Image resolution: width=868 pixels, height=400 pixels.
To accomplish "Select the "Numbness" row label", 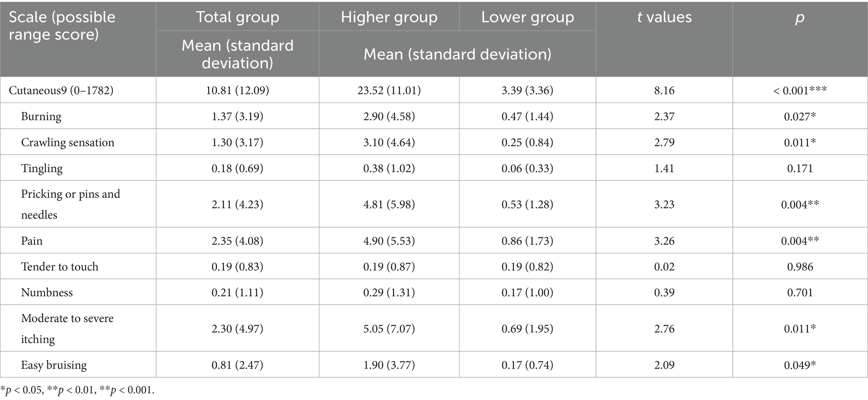I will coord(47,293).
